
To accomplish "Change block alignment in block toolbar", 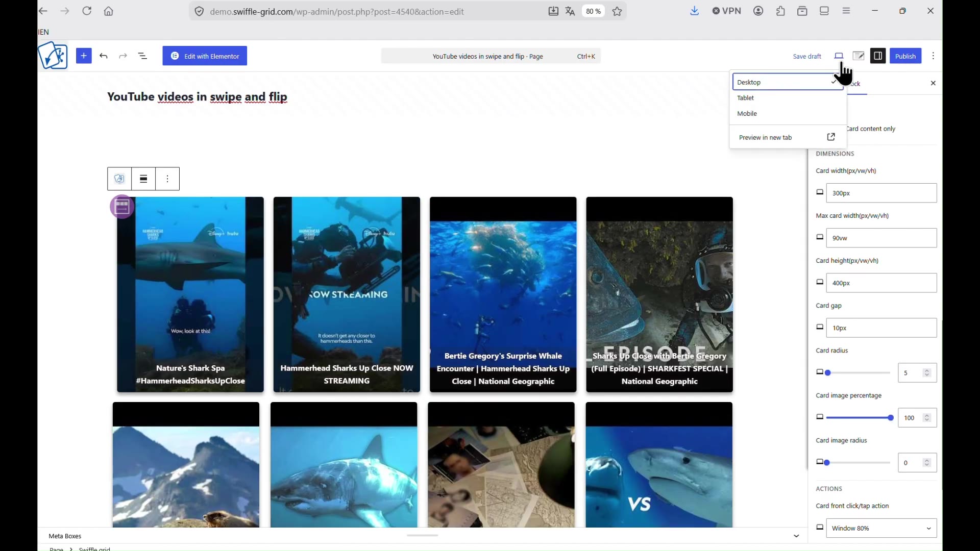I will [144, 179].
